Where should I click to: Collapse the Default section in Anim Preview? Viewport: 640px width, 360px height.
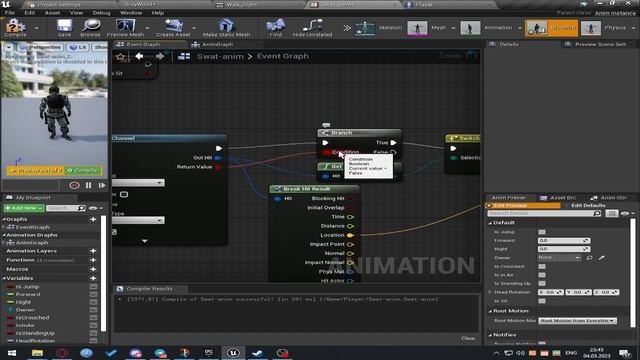coord(490,223)
